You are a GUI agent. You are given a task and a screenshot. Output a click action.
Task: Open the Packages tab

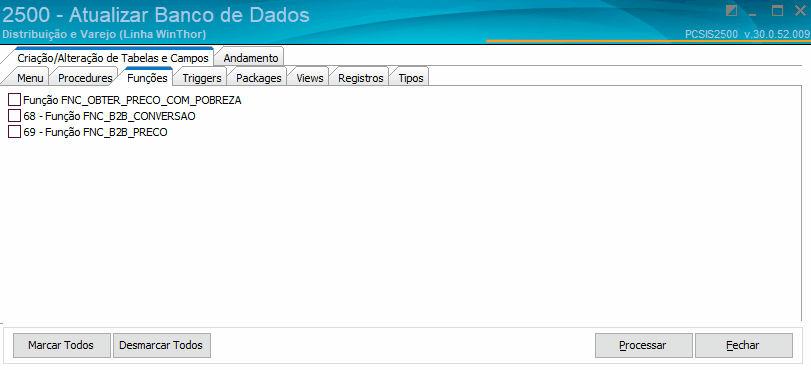pos(258,78)
